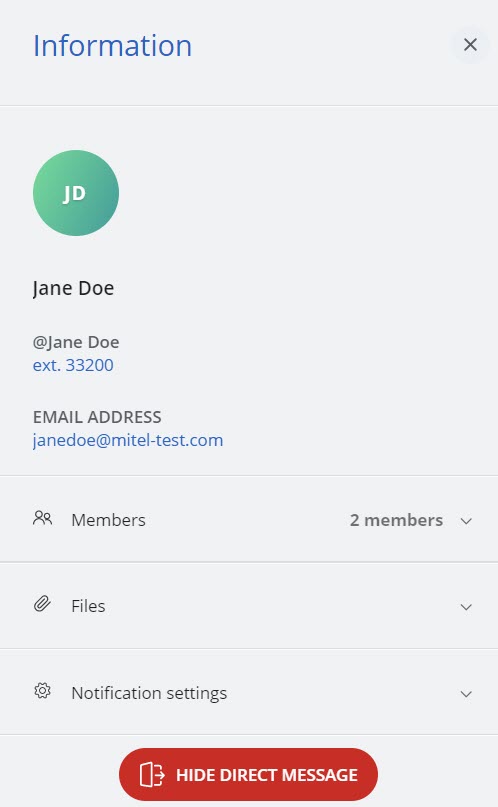Open the Files section label
The image size is (498, 807).
88,606
